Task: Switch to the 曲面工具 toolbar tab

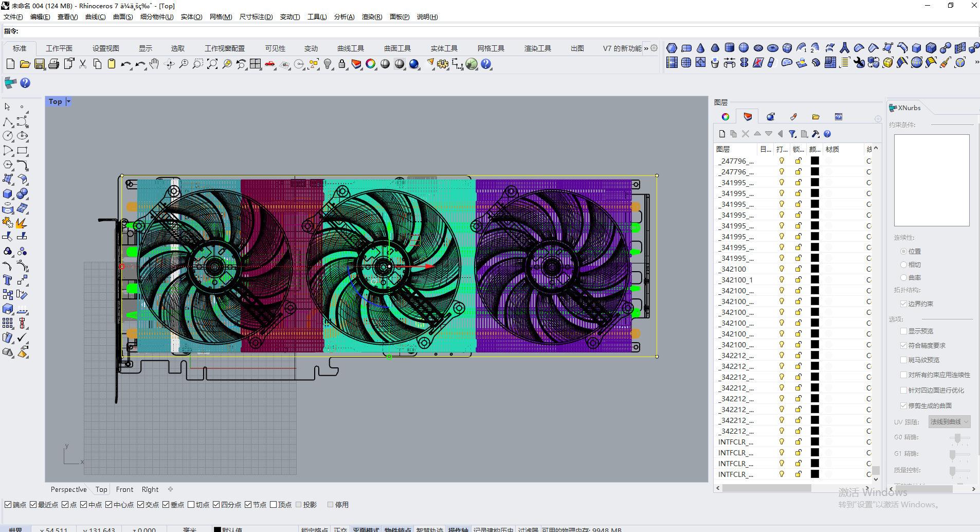Action: tap(396, 48)
